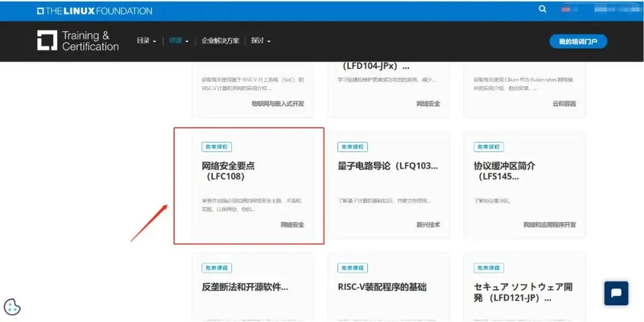Click 物联网与嵌入式开发 category label

(x=278, y=104)
